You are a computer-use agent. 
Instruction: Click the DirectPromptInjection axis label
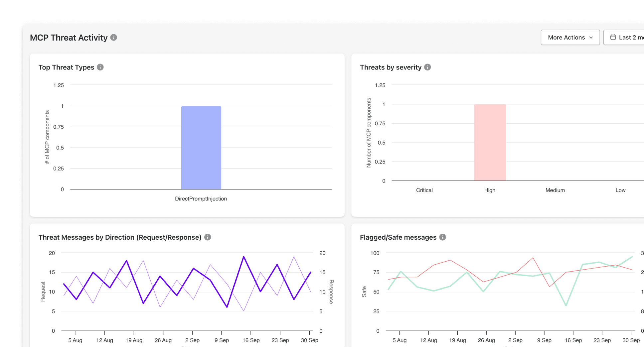tap(201, 198)
